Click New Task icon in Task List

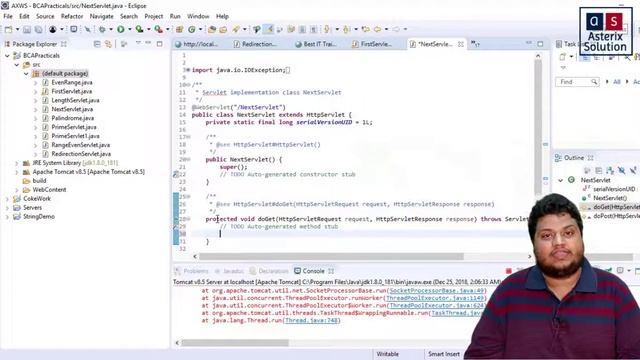(563, 57)
